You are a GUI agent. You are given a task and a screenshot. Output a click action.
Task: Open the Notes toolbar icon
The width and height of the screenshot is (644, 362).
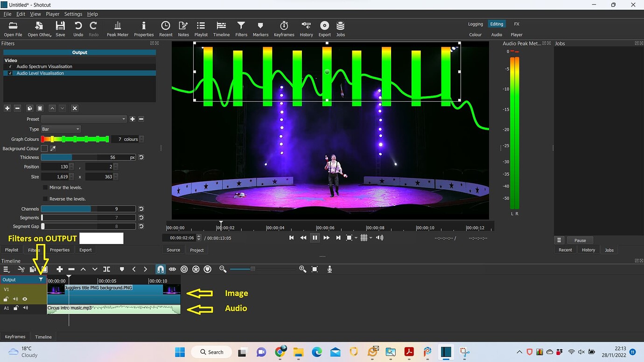tap(183, 28)
